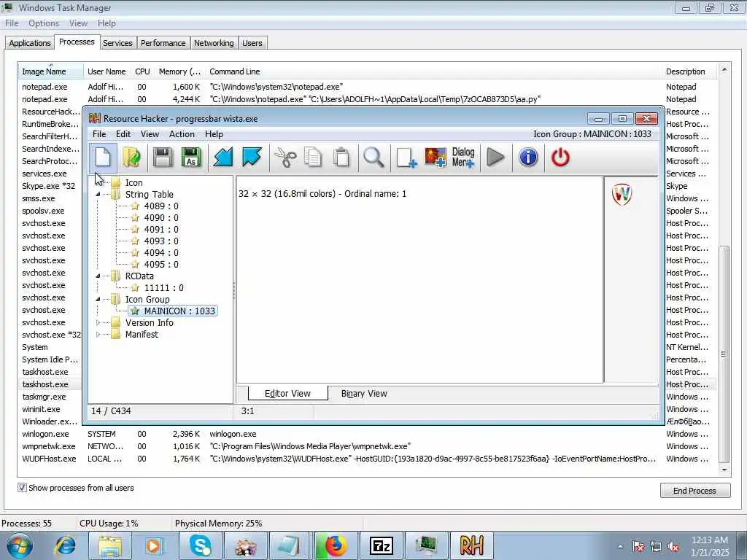Click the W icon preview image

(622, 194)
